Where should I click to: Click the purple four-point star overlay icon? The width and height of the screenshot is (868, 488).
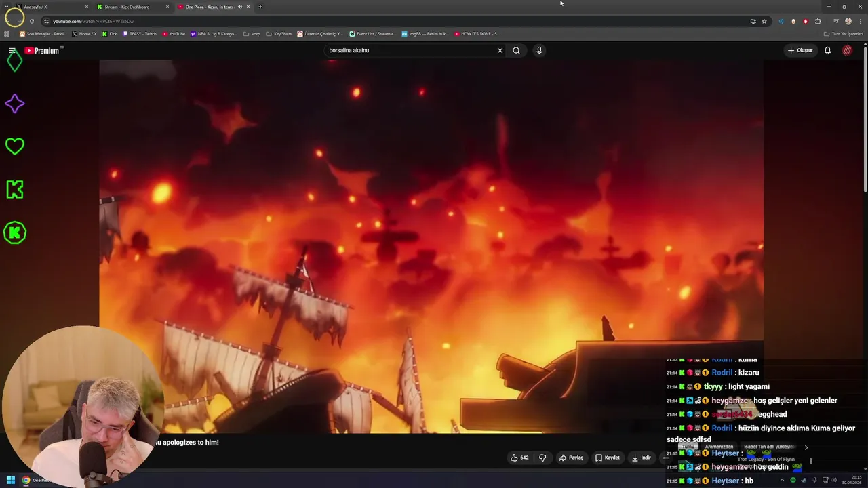tap(15, 104)
